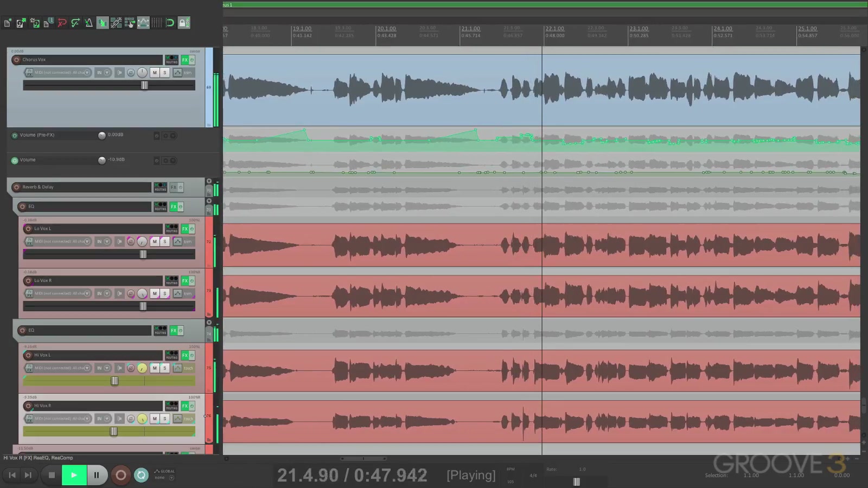This screenshot has width=868, height=488.
Task: Arm the Volume envelope lane
Action: coord(15,160)
